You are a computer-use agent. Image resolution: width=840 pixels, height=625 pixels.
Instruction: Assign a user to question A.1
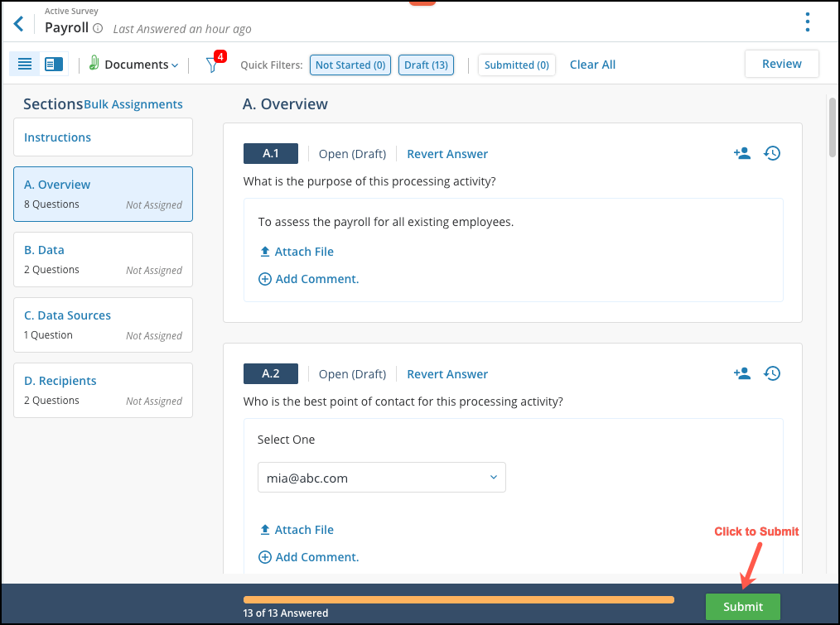point(742,154)
